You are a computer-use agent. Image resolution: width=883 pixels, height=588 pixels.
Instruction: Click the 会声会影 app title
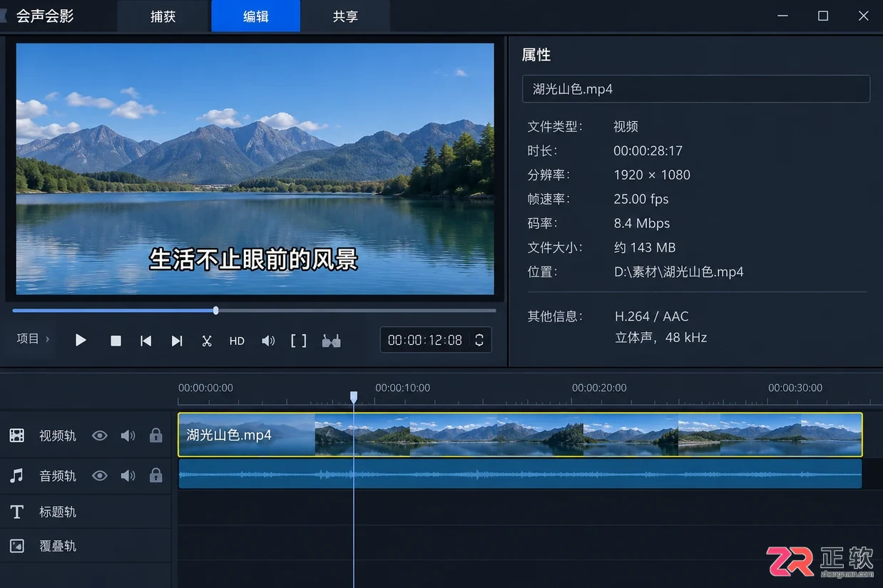click(x=45, y=16)
